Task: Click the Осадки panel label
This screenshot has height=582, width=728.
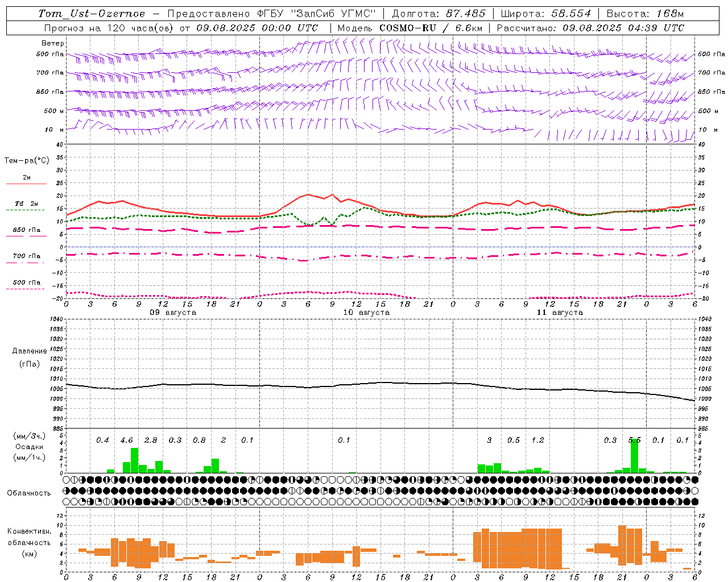Action: pos(29,447)
